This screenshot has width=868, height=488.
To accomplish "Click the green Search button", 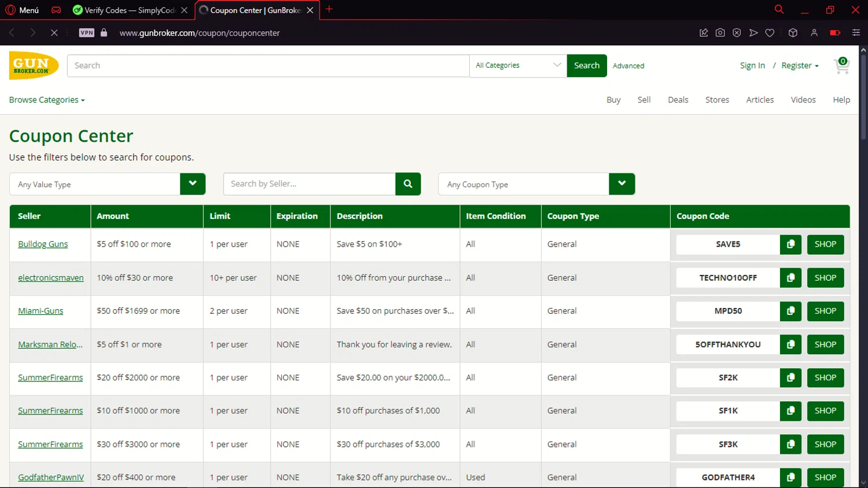I will (x=586, y=65).
